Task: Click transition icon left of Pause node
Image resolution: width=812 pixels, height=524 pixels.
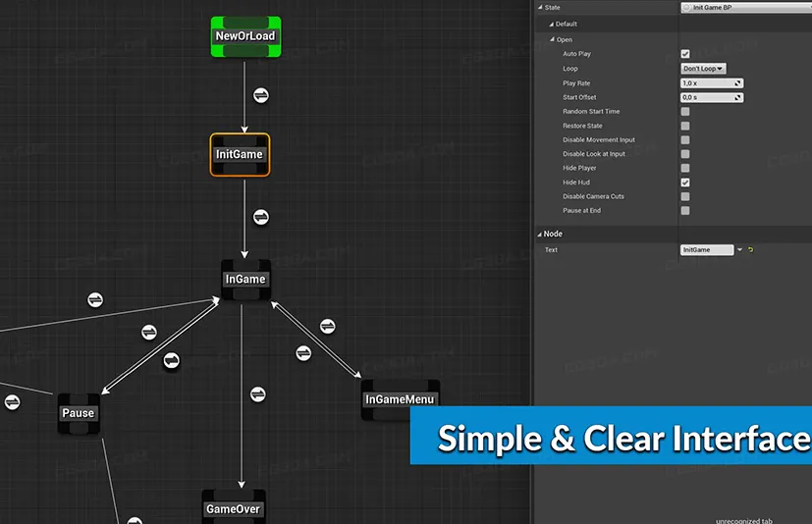Action: point(13,402)
